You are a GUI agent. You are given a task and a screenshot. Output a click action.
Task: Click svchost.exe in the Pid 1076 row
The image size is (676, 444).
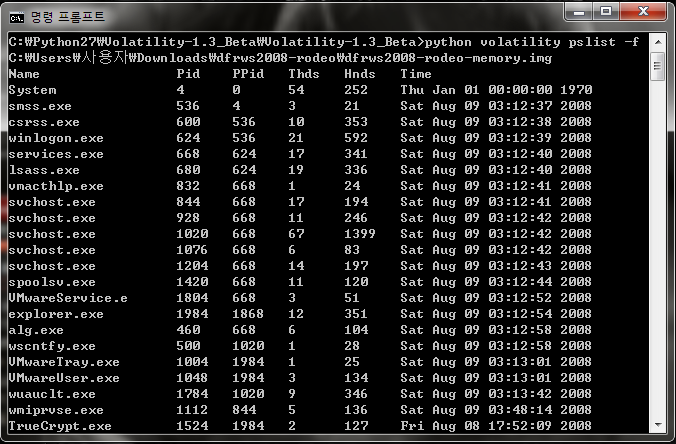pos(52,250)
